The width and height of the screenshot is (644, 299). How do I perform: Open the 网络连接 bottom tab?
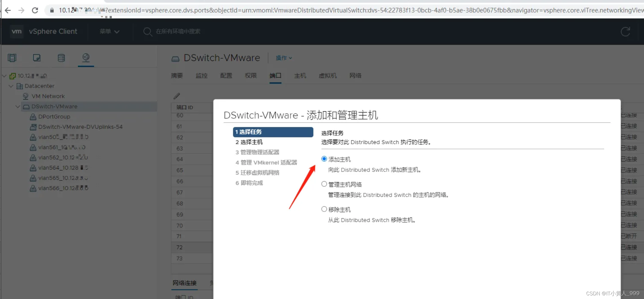tap(185, 283)
